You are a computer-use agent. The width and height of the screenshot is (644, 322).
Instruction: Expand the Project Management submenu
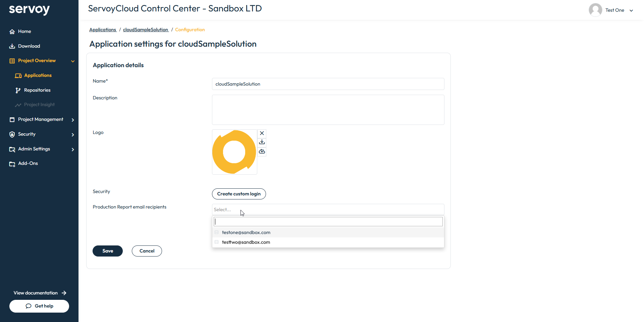[x=73, y=120]
